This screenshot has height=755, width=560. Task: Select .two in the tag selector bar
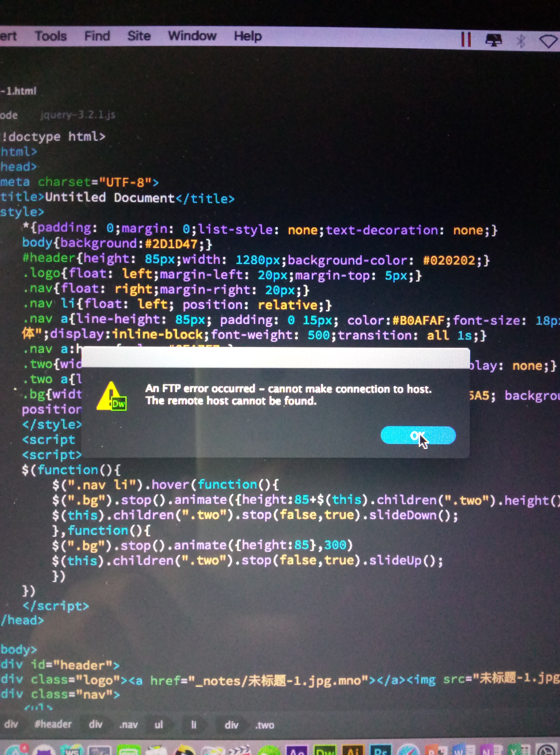(x=265, y=725)
